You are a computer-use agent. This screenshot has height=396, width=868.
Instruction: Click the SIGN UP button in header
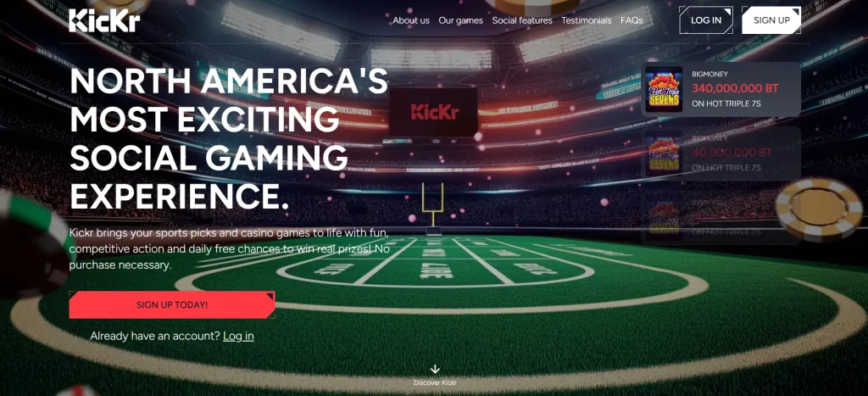coord(771,20)
